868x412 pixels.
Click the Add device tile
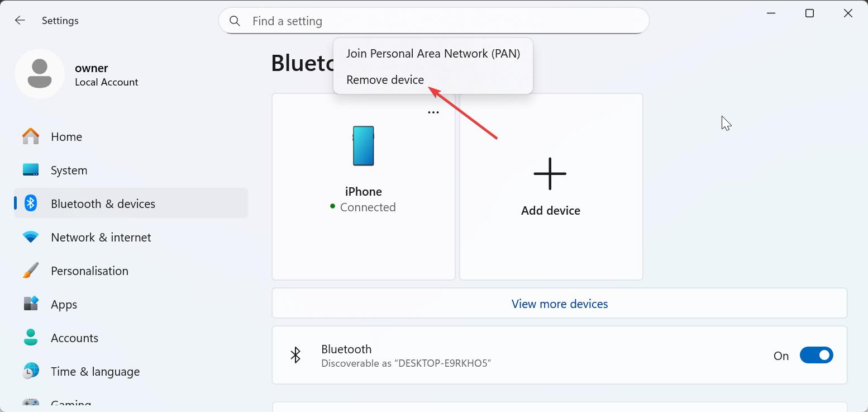(551, 187)
